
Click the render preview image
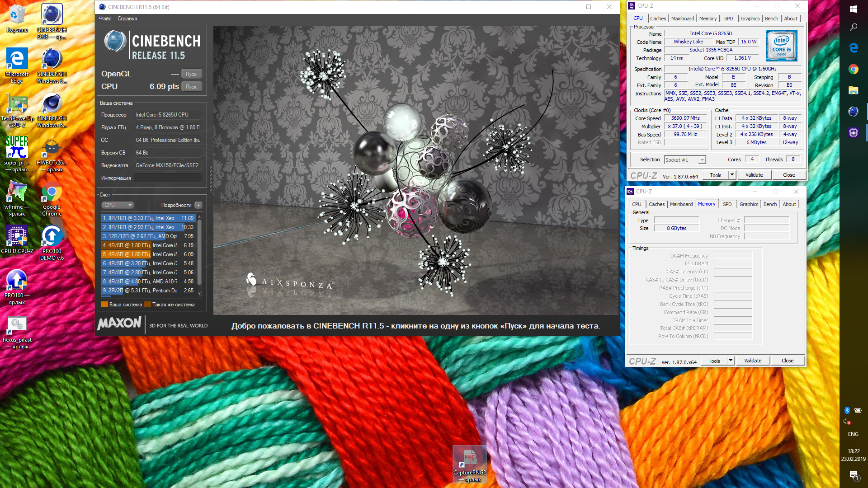pos(416,170)
